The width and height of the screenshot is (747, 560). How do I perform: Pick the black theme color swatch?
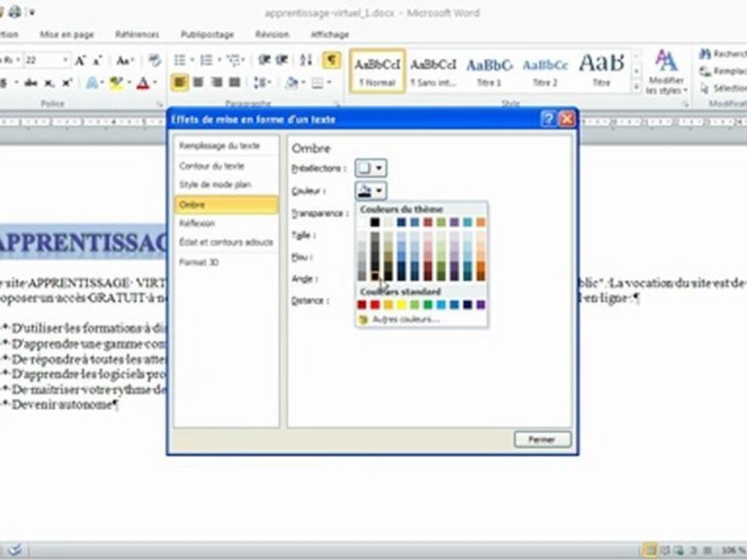pyautogui.click(x=375, y=222)
